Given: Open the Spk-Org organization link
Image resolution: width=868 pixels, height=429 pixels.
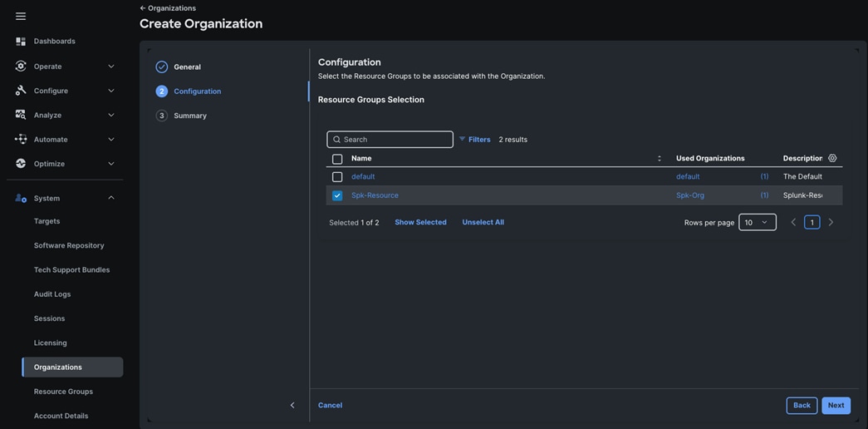Looking at the screenshot, I should [690, 195].
